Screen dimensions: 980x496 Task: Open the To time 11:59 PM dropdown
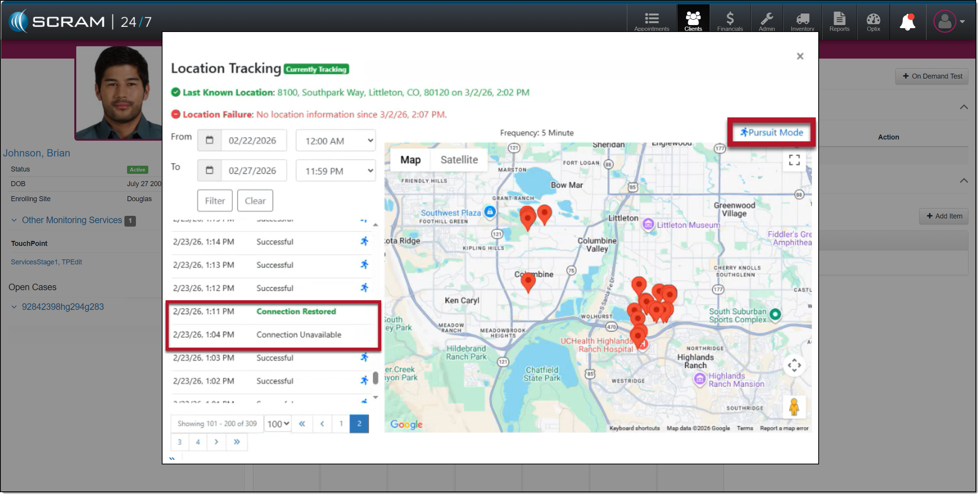click(x=336, y=171)
